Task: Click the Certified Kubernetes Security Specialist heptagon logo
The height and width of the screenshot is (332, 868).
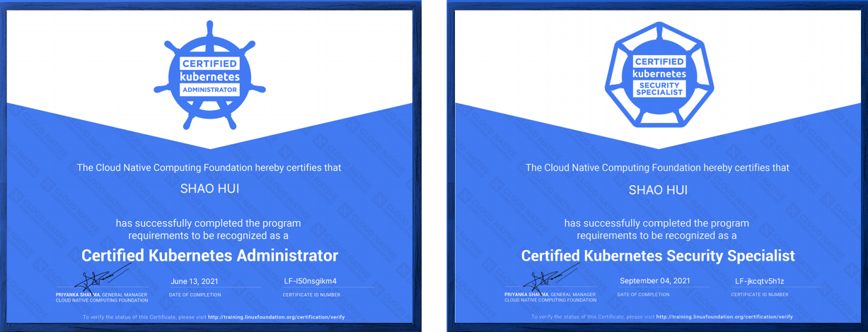Action: coord(658,75)
